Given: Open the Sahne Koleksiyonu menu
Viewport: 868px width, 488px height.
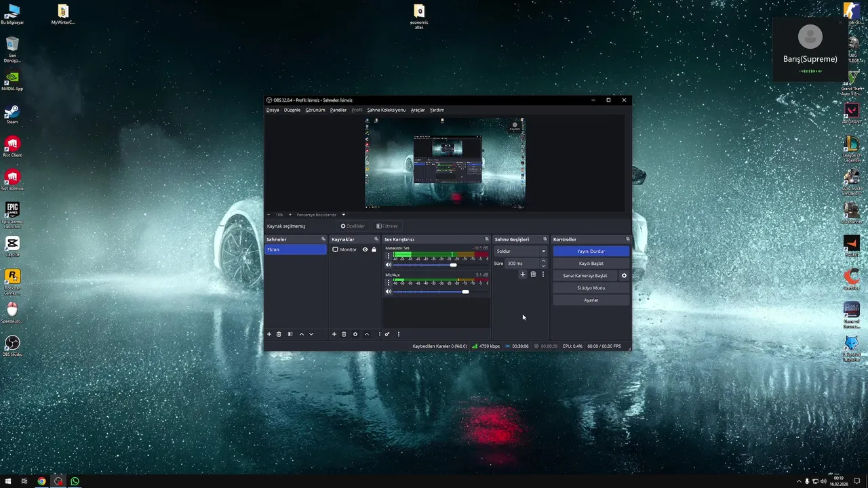Looking at the screenshot, I should click(387, 110).
